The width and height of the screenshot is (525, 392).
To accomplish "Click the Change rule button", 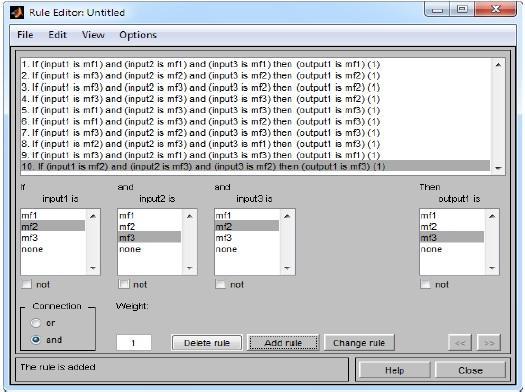I will (359, 343).
